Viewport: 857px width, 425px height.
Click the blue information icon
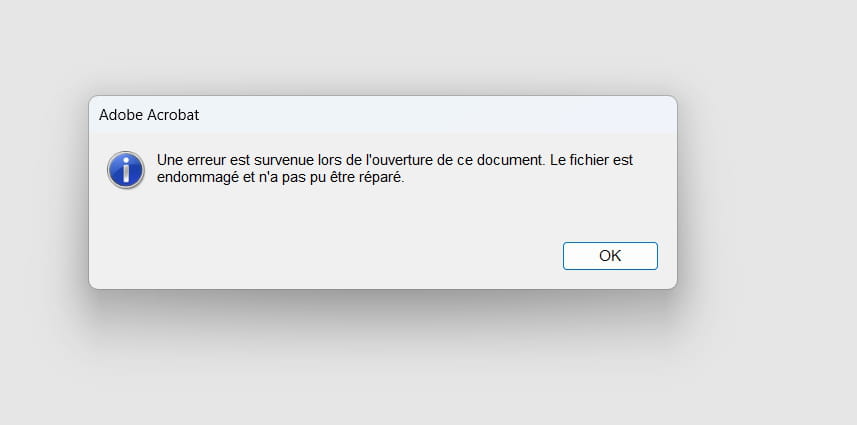pos(126,169)
